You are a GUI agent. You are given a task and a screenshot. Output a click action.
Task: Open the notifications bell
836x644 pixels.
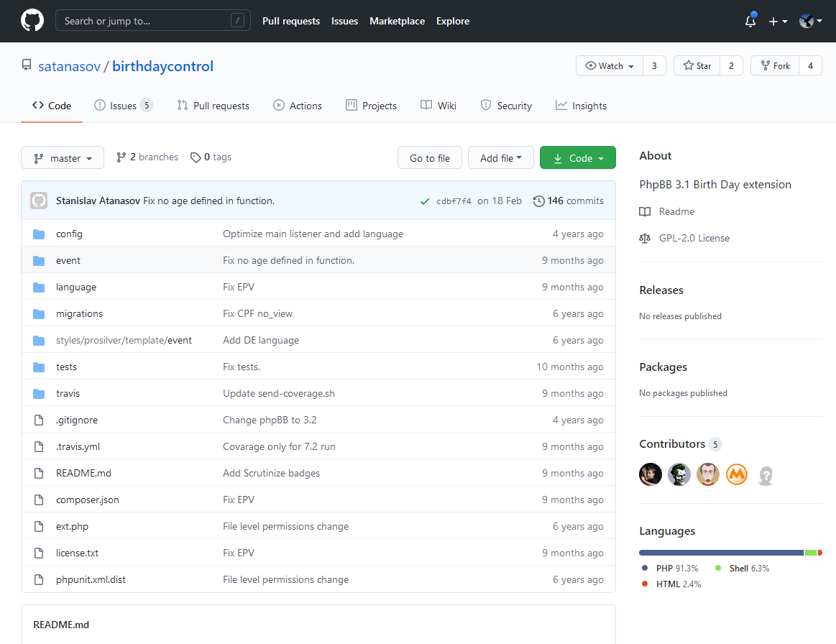click(x=750, y=22)
